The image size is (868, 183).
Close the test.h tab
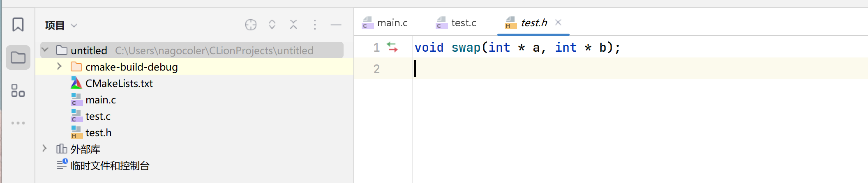[558, 22]
